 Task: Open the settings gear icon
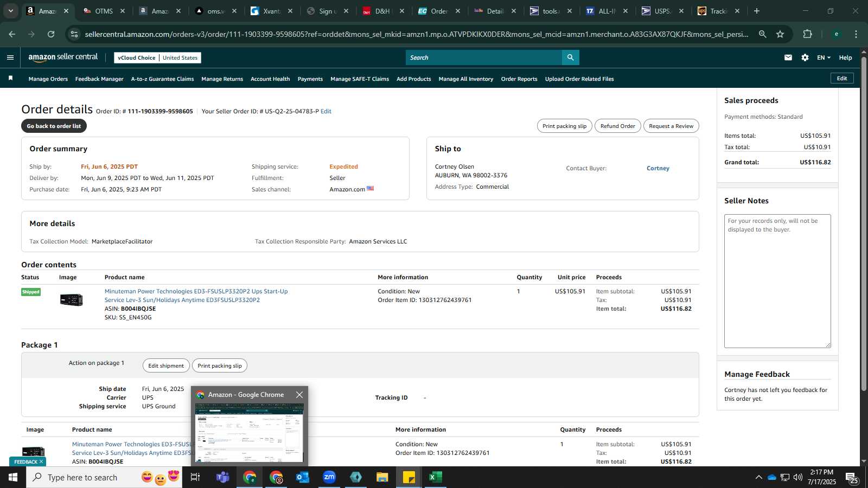click(805, 57)
